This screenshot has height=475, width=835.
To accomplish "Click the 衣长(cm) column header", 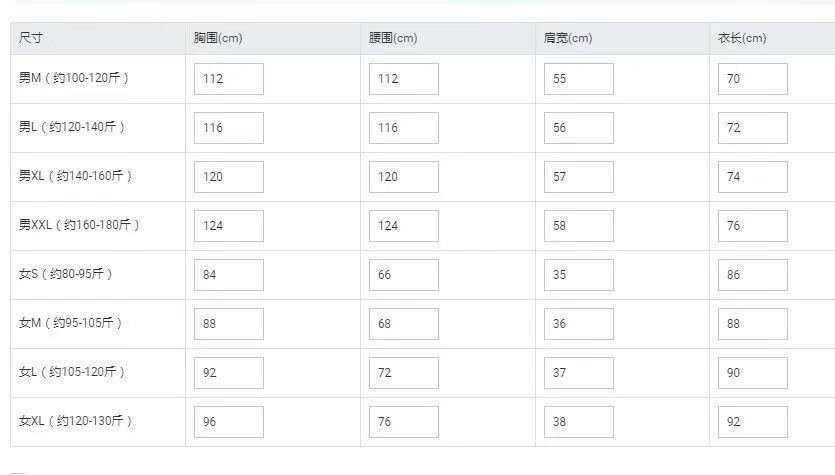I will [x=742, y=38].
